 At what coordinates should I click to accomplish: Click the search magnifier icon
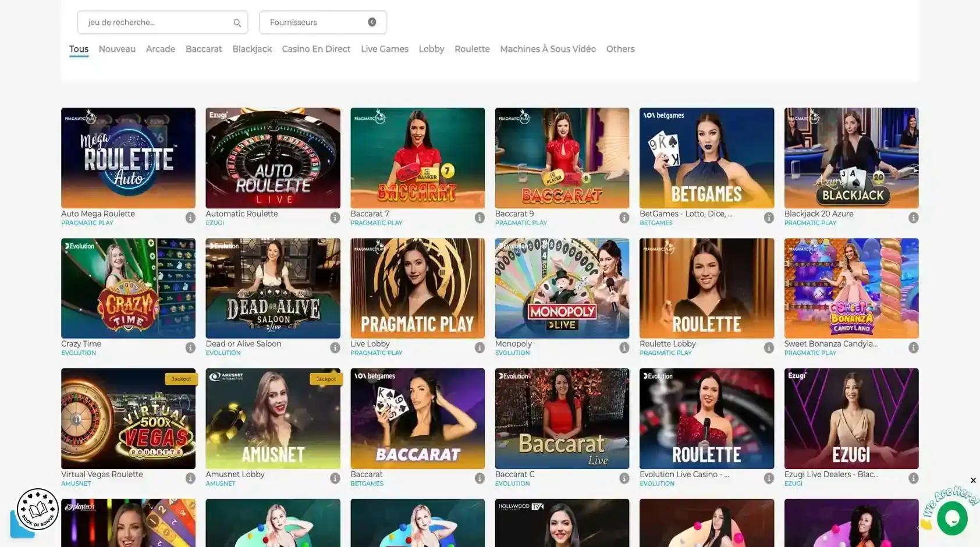237,23
